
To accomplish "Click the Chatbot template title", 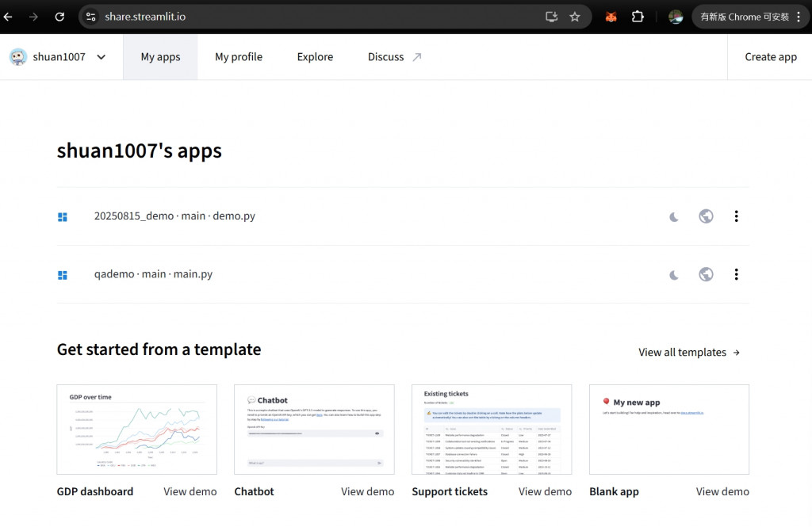I will 254,491.
